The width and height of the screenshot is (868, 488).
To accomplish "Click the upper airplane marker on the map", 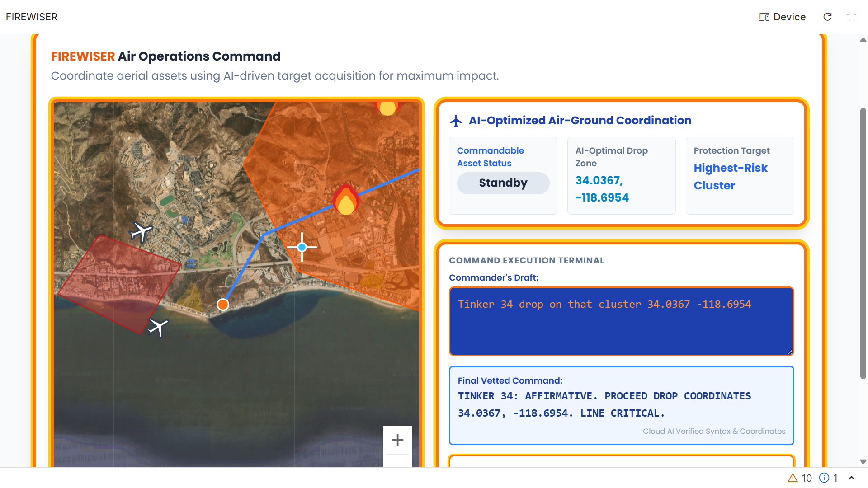I will (x=141, y=232).
